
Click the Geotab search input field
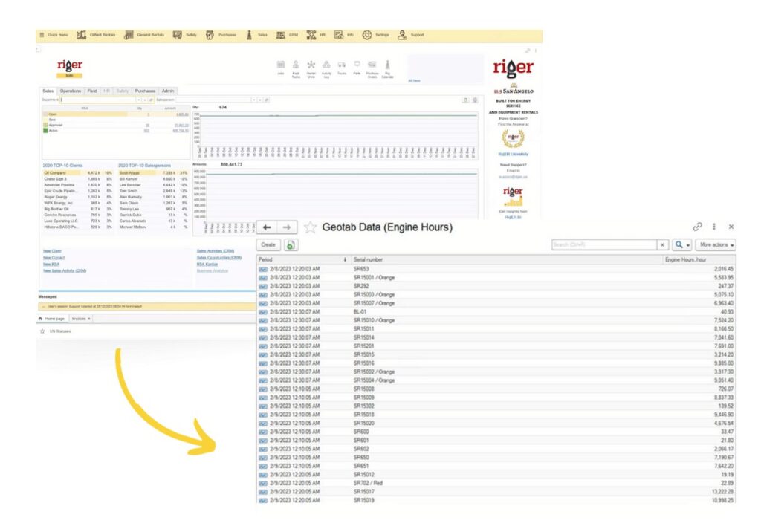click(603, 244)
